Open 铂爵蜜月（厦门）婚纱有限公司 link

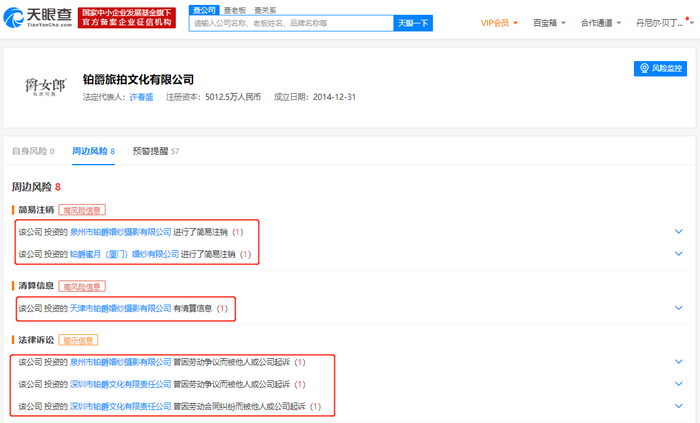coord(124,254)
